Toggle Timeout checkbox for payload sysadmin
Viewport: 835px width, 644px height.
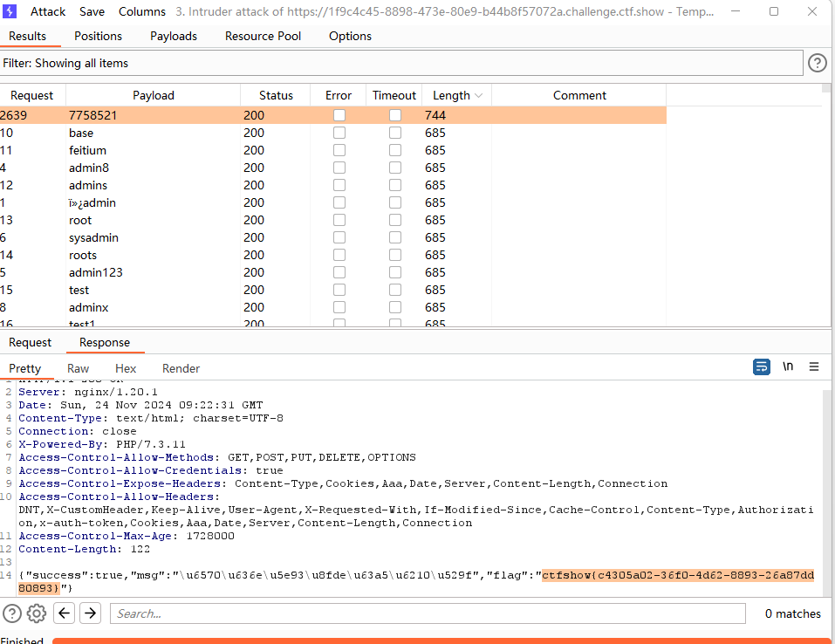coord(395,237)
